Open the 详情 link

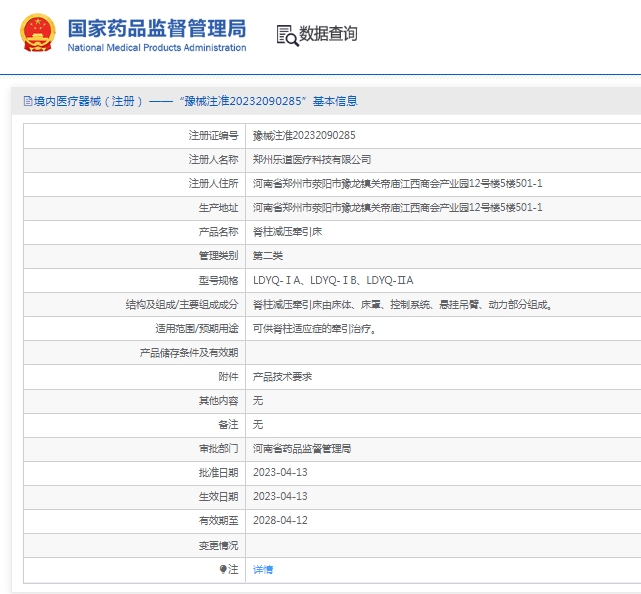click(x=263, y=569)
